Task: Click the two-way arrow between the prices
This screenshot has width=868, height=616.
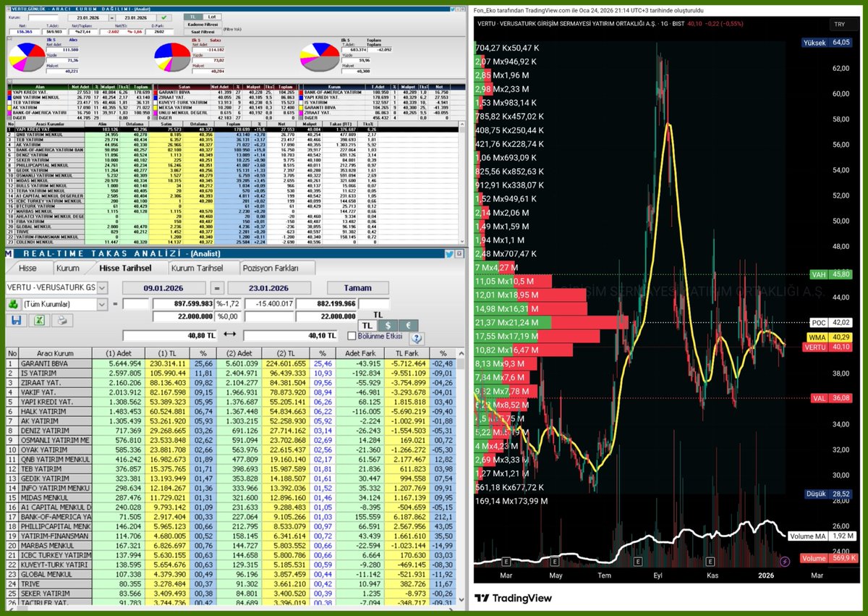Action: (x=230, y=335)
